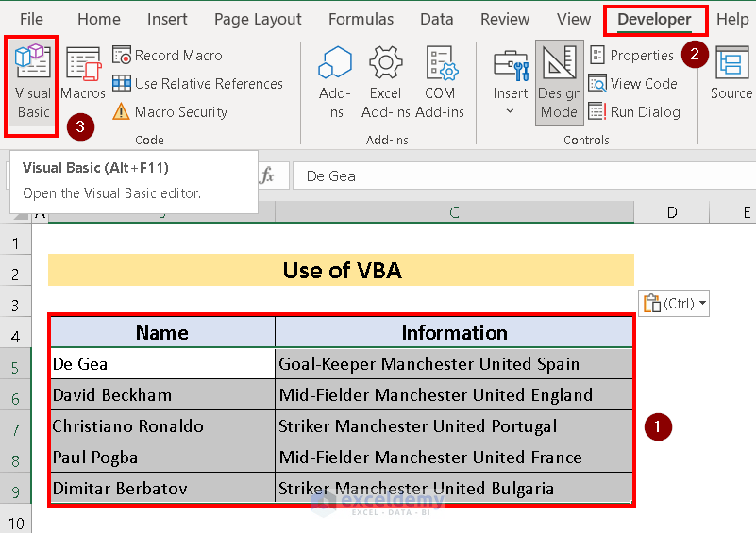Open COM Add-ins
This screenshot has width=756, height=533.
coord(440,82)
